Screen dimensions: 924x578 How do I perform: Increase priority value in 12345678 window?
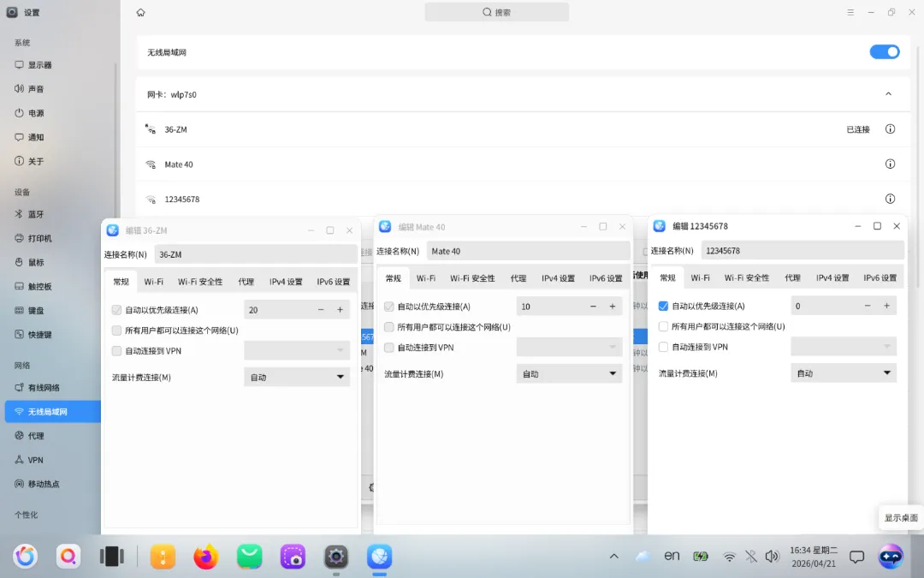click(886, 306)
